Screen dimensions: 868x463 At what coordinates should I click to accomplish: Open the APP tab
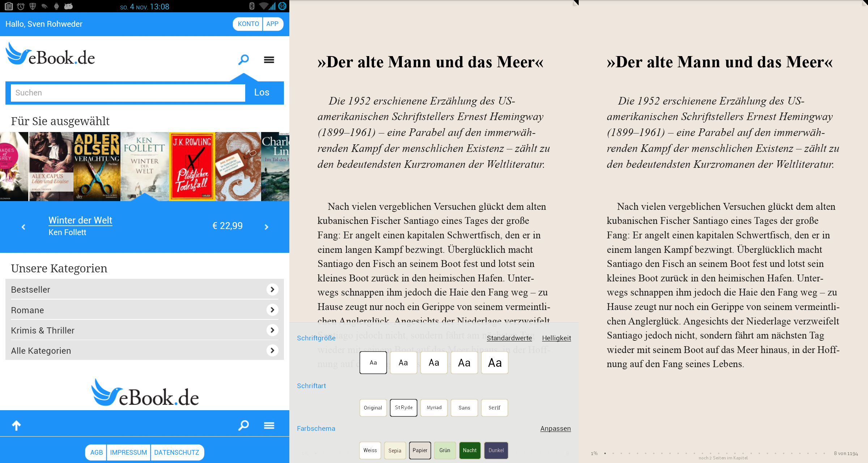pyautogui.click(x=273, y=24)
